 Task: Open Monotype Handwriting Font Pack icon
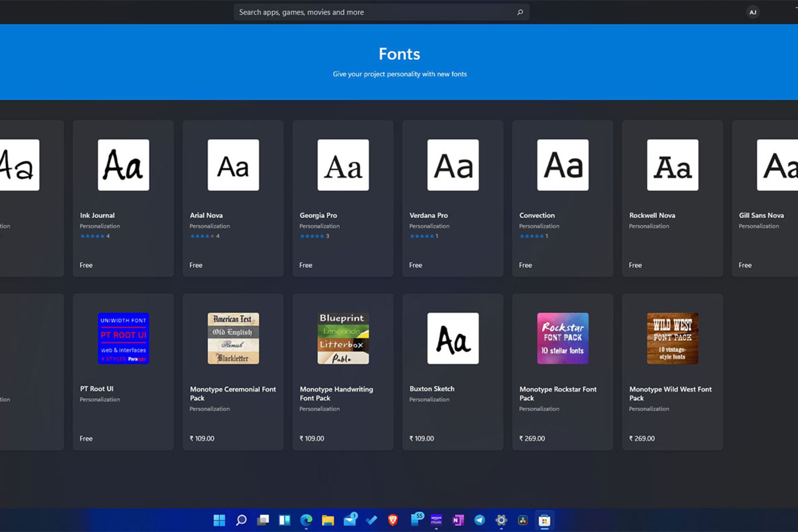(x=343, y=338)
